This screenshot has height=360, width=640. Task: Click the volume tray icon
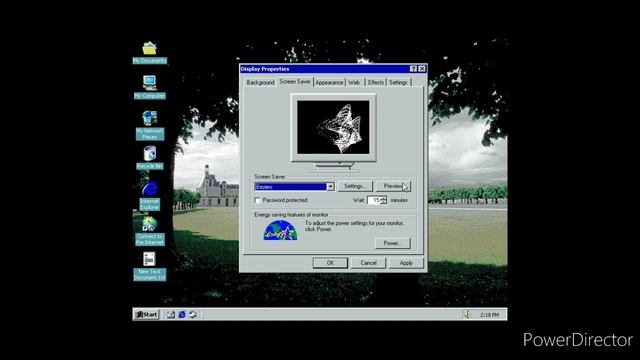click(x=467, y=314)
